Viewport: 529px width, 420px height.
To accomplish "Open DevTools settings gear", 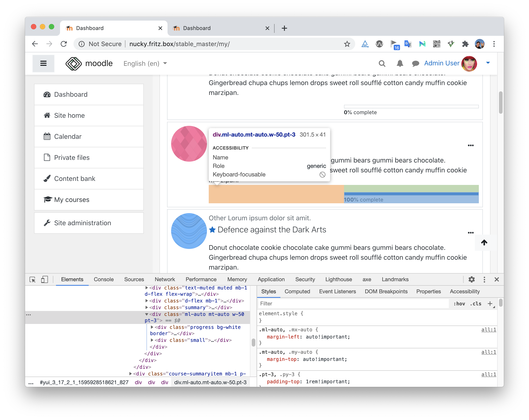I will tap(471, 279).
